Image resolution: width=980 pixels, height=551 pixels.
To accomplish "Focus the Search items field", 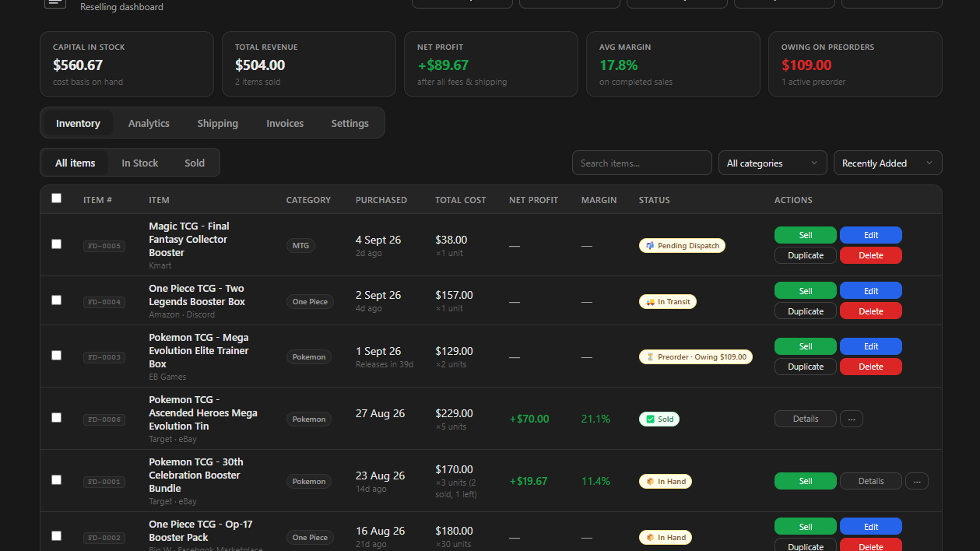I will pos(642,163).
